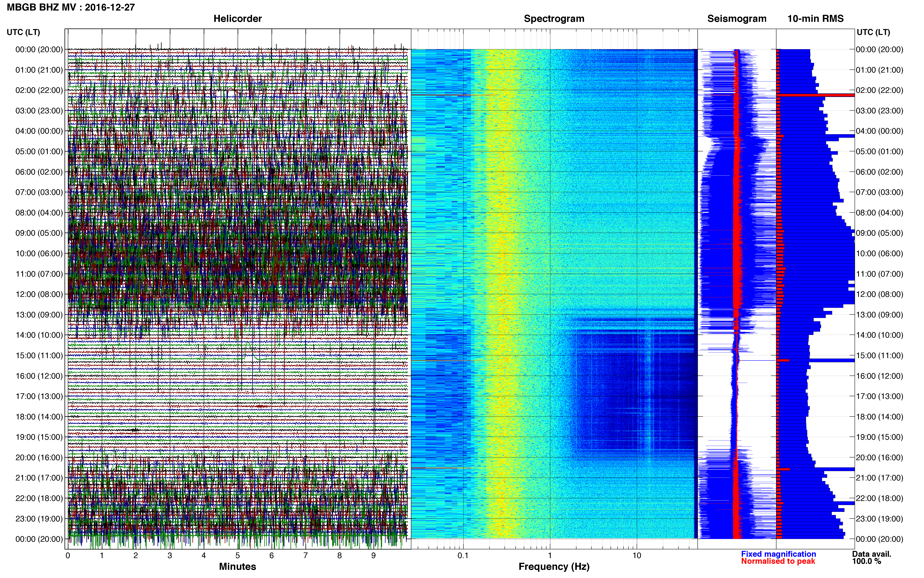Screen dimensions: 924x578
Task: Click left time label '03:00 (23:00)'
Action: (x=39, y=111)
